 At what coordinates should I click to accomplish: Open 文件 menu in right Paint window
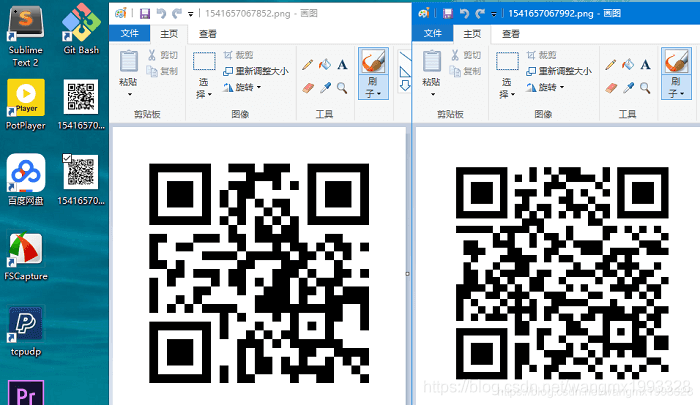tap(433, 33)
